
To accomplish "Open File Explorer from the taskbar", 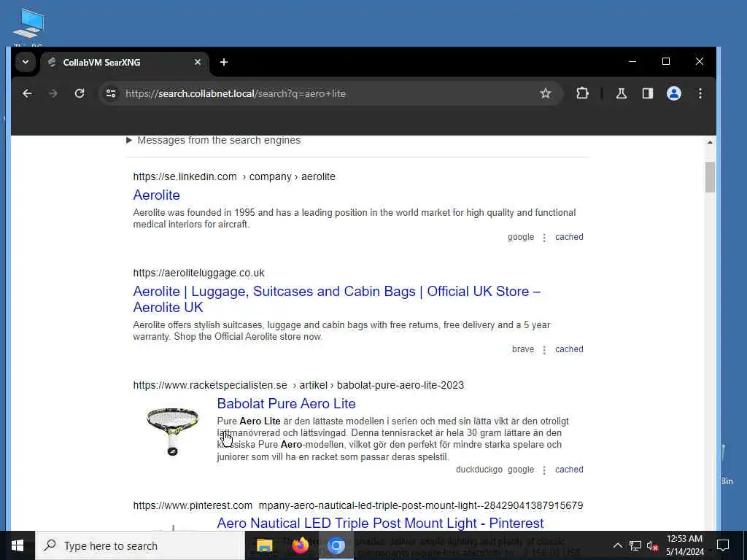I will pyautogui.click(x=264, y=545).
